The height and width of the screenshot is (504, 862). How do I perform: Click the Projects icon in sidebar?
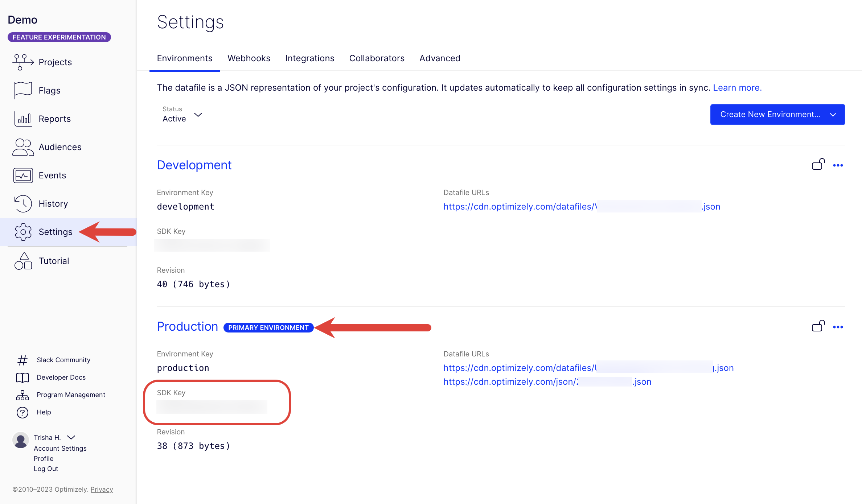point(23,61)
